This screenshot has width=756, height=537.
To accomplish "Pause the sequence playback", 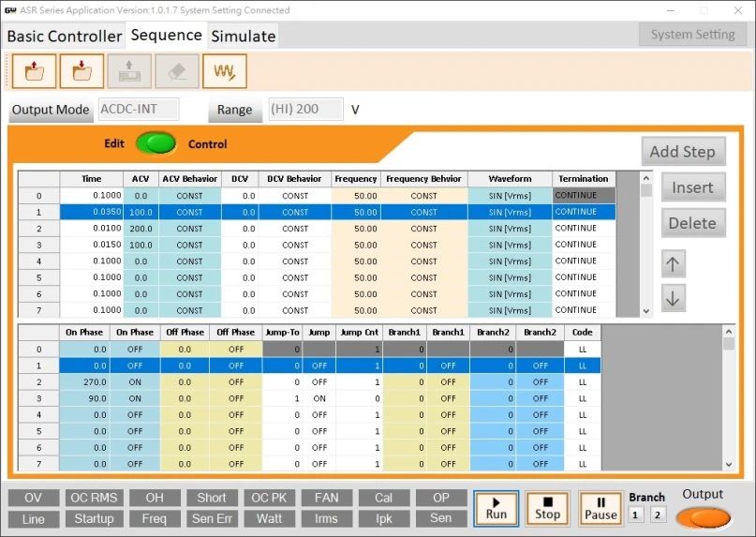I will (x=600, y=509).
